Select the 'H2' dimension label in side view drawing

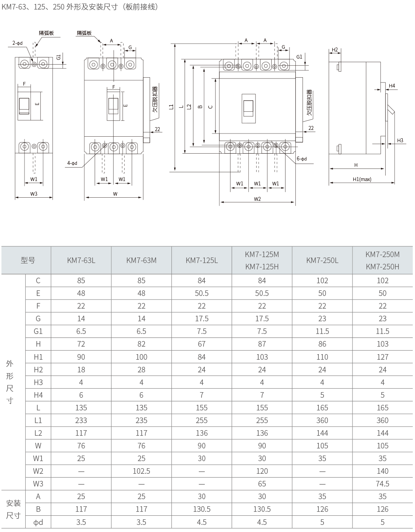coord(335,50)
